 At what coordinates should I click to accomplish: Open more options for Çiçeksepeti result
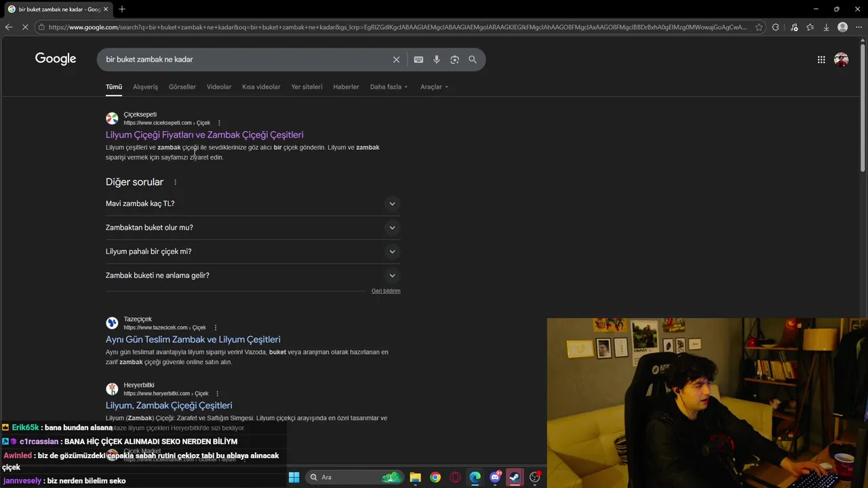point(219,123)
